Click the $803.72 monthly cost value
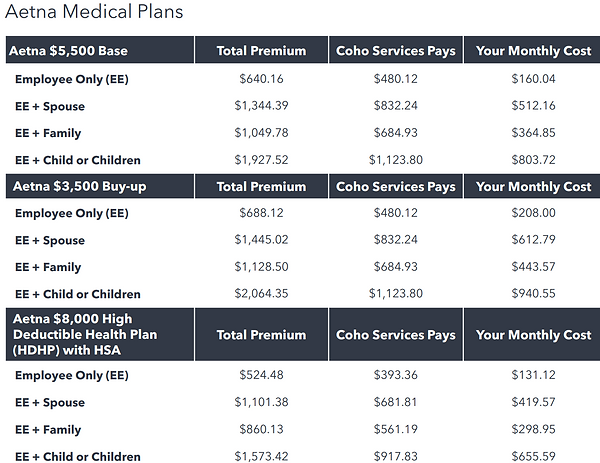 533,159
